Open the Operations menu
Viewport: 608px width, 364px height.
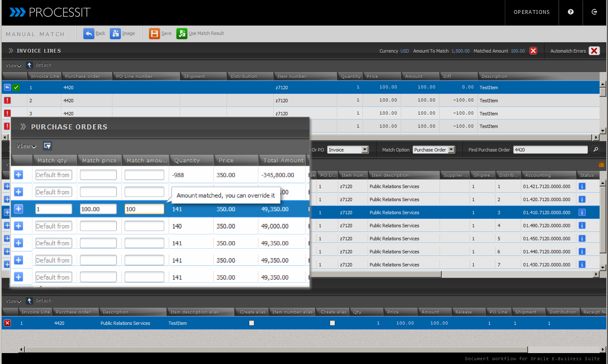pos(531,12)
